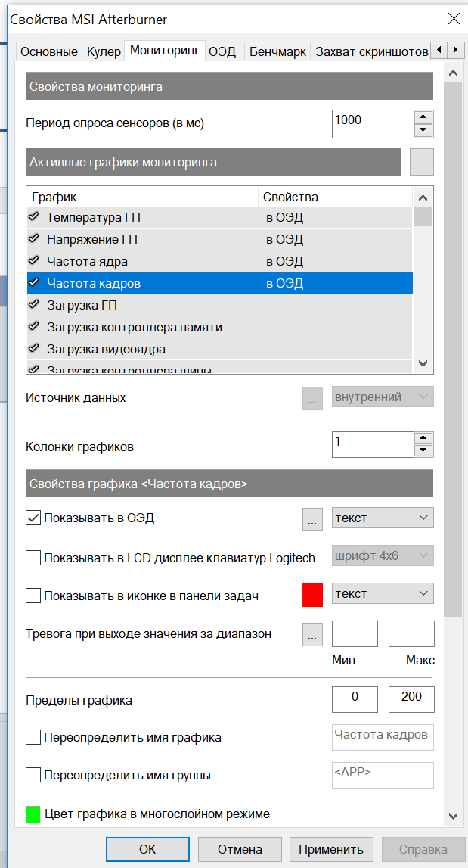Click the graph maximum limit field showing 200
Screen dimensions: 468x868
[x=411, y=698]
